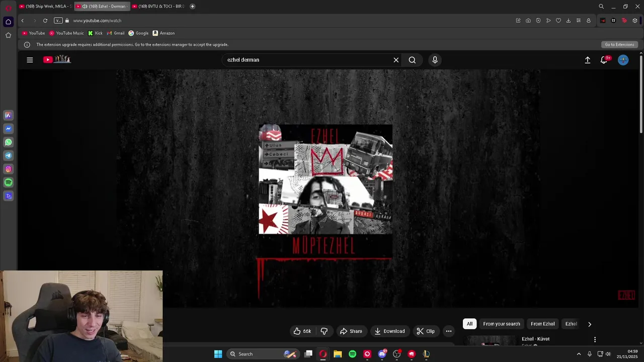The height and width of the screenshot is (362, 644).
Task: Click the VPN badge in address bar
Action: (58, 21)
